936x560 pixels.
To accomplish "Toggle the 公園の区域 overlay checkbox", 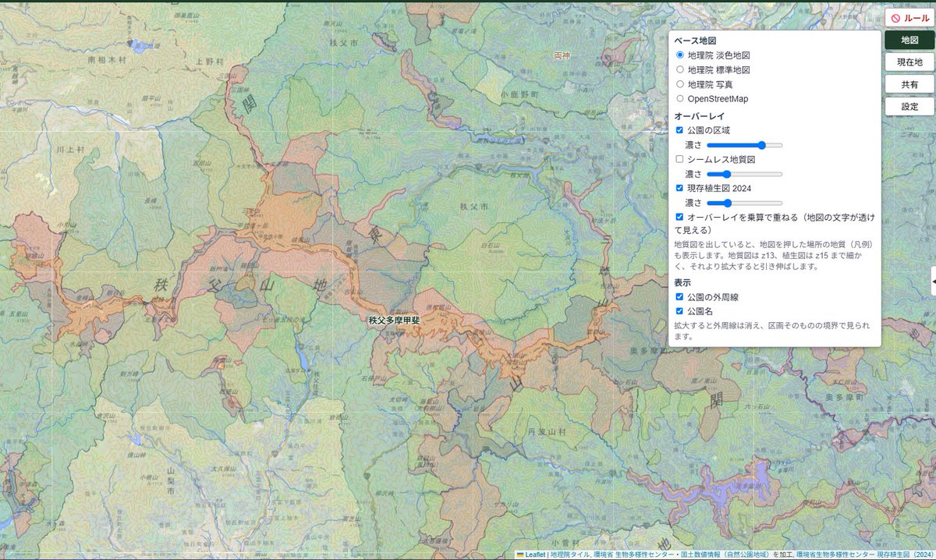I will click(680, 130).
